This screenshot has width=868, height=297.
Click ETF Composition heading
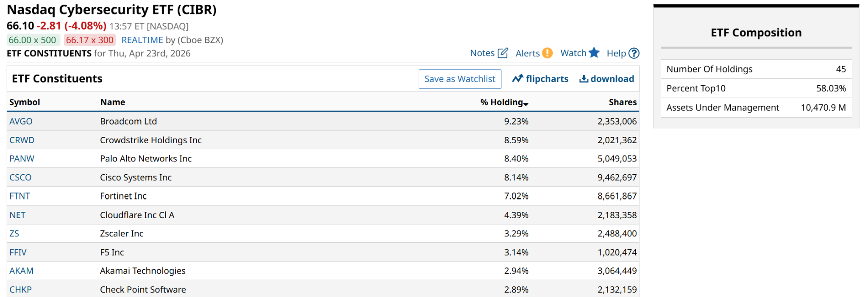pyautogui.click(x=756, y=33)
